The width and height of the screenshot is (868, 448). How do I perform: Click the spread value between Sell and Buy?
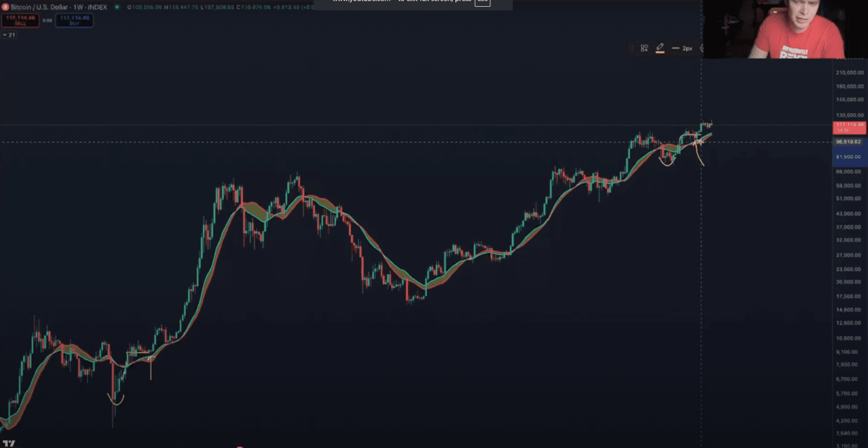click(x=47, y=20)
